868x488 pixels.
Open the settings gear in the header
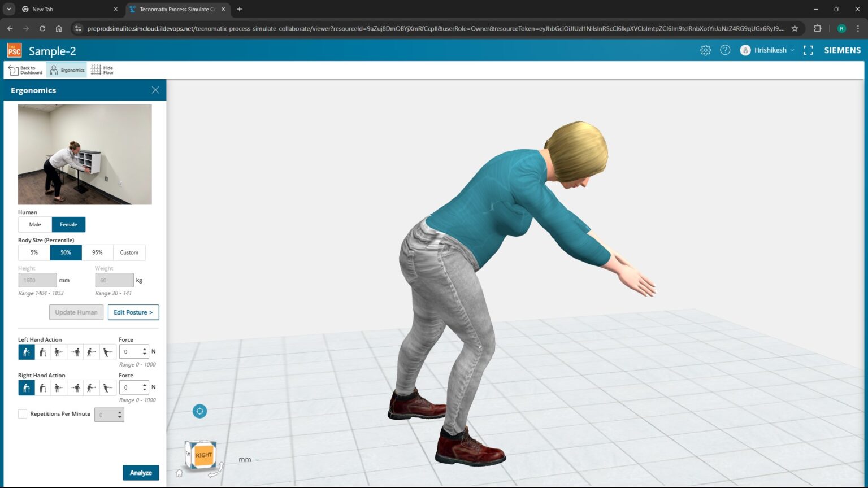705,50
